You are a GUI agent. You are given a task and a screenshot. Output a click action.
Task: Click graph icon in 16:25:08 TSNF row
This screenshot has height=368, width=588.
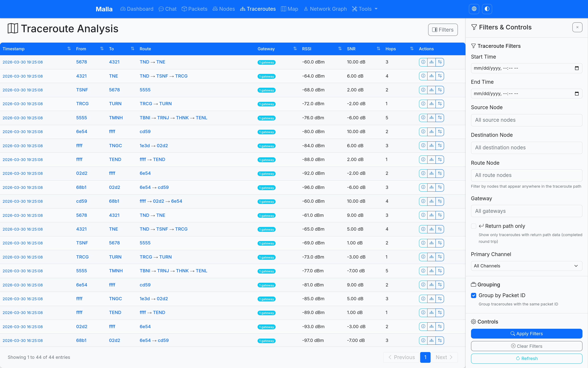click(x=432, y=243)
